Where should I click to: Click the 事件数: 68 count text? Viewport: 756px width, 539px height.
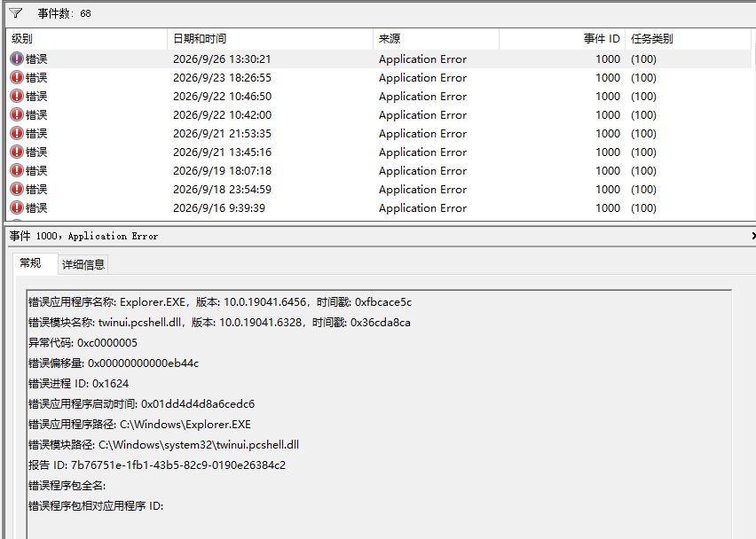[64, 13]
